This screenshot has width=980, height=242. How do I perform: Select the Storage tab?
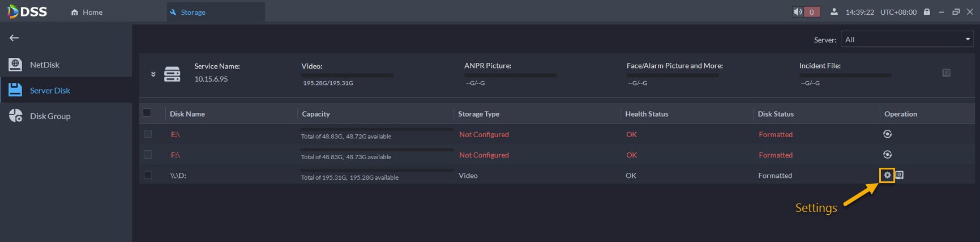tap(192, 12)
